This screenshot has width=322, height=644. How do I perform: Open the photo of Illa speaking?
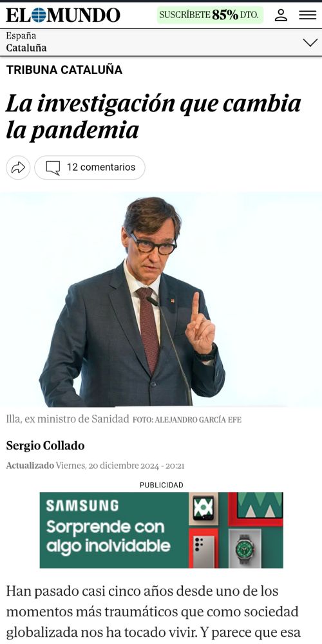click(x=161, y=299)
